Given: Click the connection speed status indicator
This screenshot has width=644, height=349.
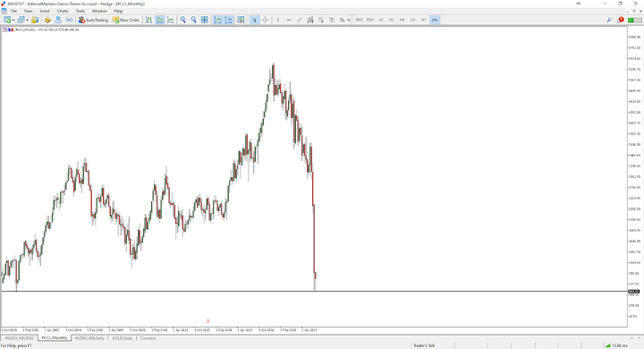Looking at the screenshot, I should 616,345.
